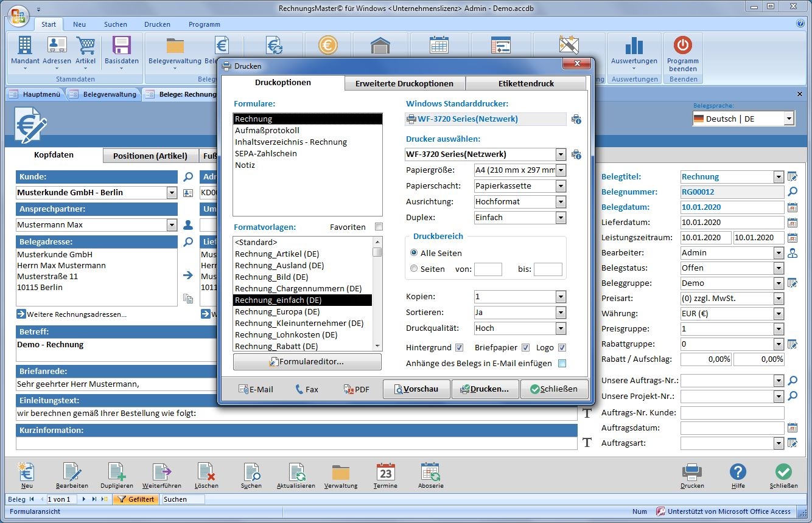Expand the Papiergröße dropdown
812x523 pixels.
point(561,170)
